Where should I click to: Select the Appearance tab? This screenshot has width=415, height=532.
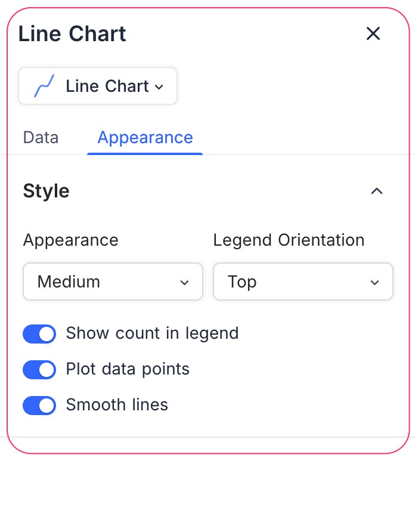point(145,137)
